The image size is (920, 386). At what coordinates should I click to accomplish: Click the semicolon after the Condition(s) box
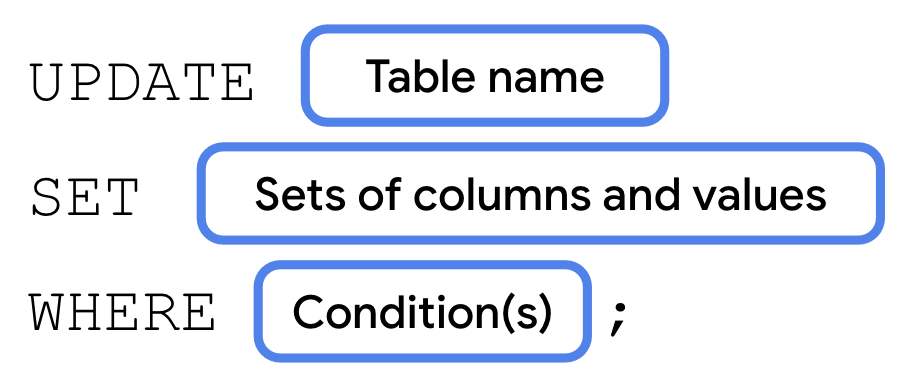click(x=618, y=321)
